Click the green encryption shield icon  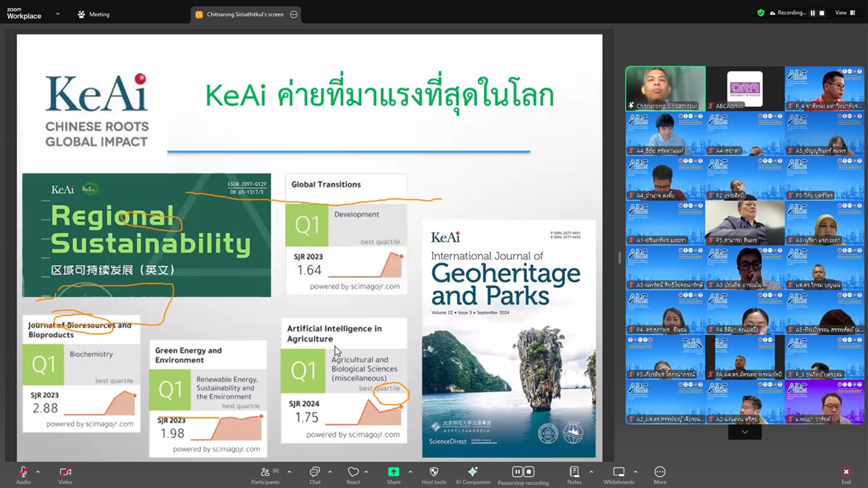pos(761,13)
